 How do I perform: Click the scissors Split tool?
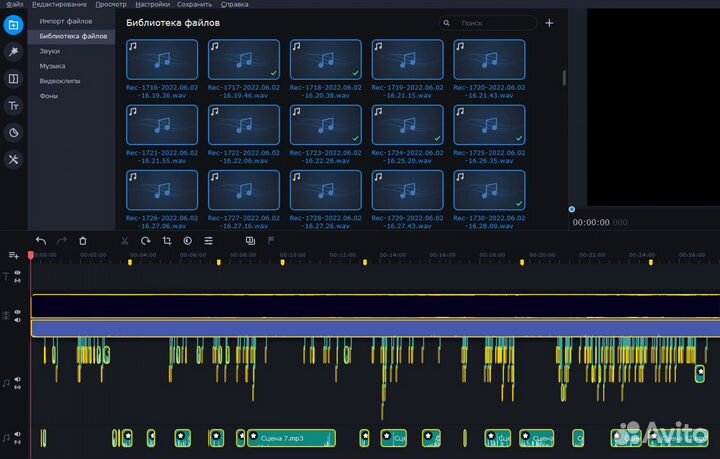124,240
